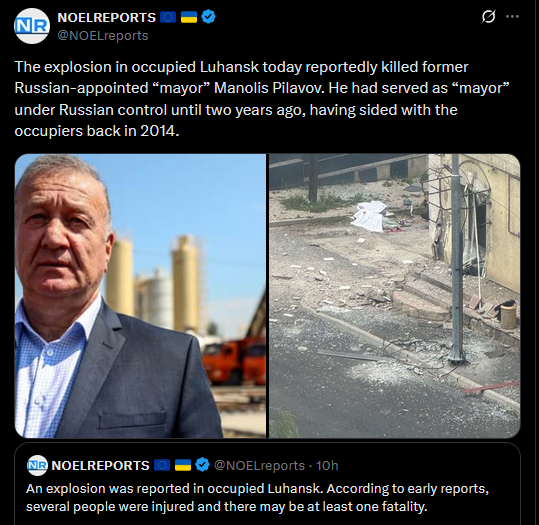Click the quoted text mentioning one fatality
The height and width of the screenshot is (525, 539).
tap(227, 507)
